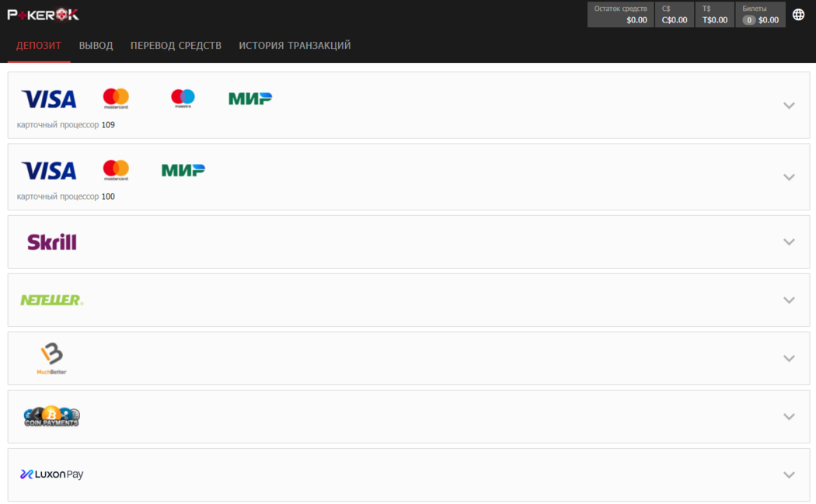The width and height of the screenshot is (816, 504).
Task: Click MIR logo in processor 100 row
Action: (x=183, y=170)
